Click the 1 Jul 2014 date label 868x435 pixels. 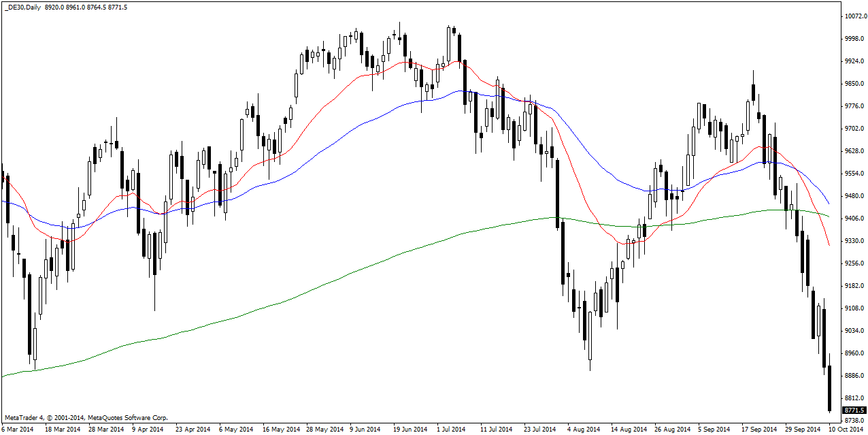point(450,430)
